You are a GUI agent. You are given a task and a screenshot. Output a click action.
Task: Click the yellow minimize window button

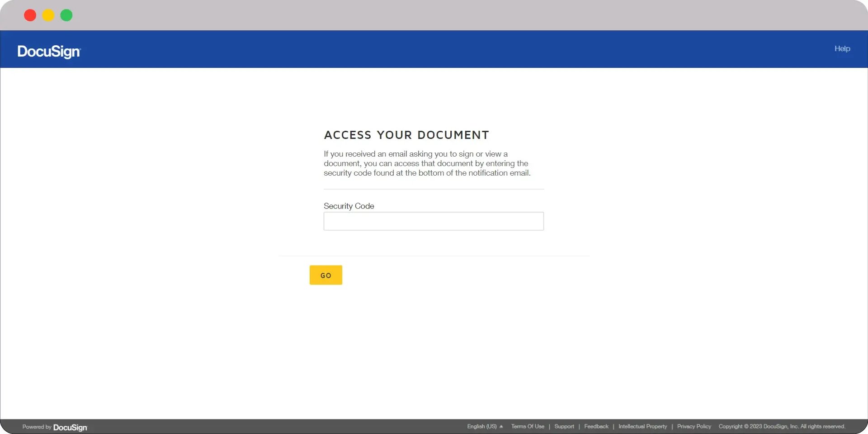(x=48, y=15)
